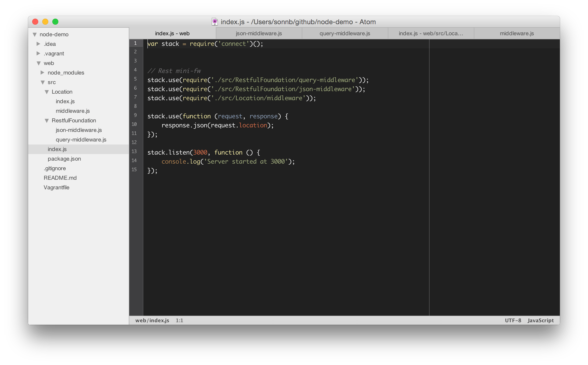Expand the .vagrant folder arrow
Viewport: 588px width, 365px height.
(x=38, y=54)
